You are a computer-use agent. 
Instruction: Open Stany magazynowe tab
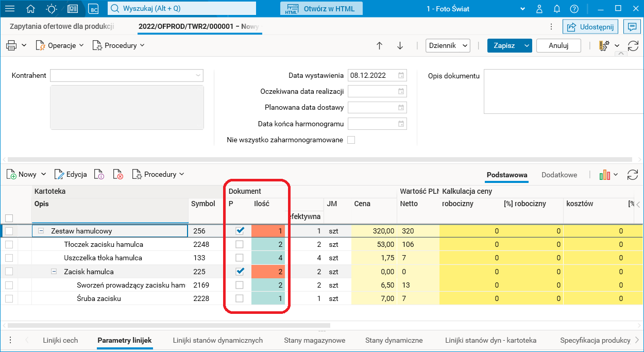coord(314,340)
